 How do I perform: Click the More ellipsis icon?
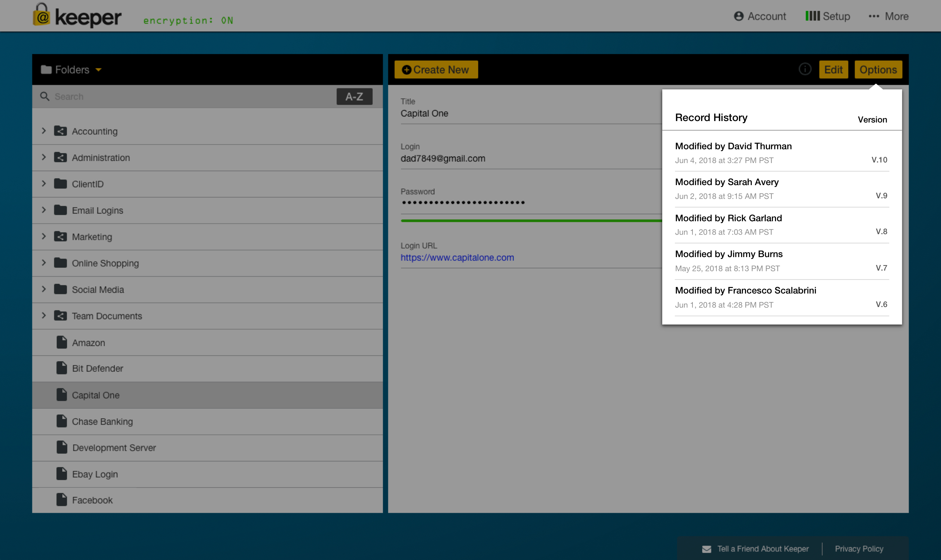tap(874, 16)
